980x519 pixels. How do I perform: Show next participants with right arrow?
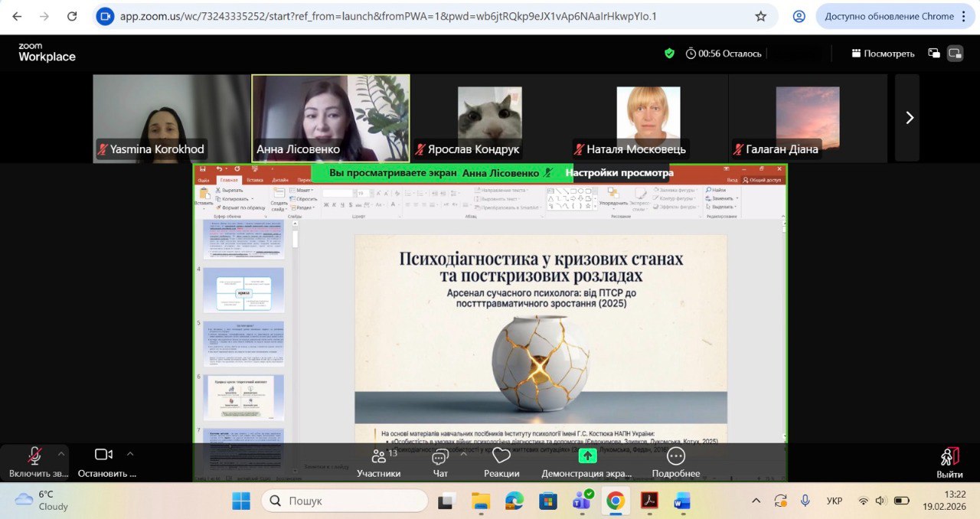coord(910,117)
